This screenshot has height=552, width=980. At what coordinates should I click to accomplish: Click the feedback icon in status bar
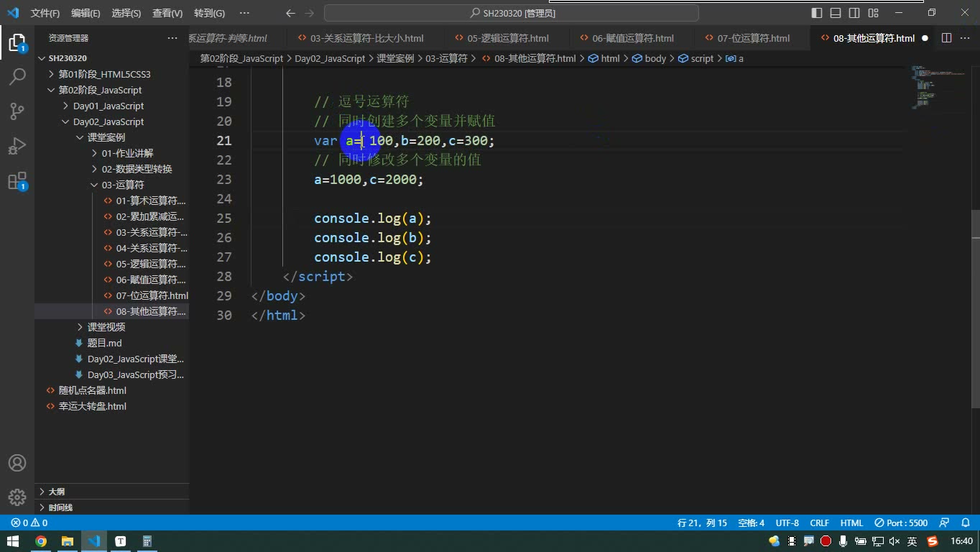(x=945, y=523)
